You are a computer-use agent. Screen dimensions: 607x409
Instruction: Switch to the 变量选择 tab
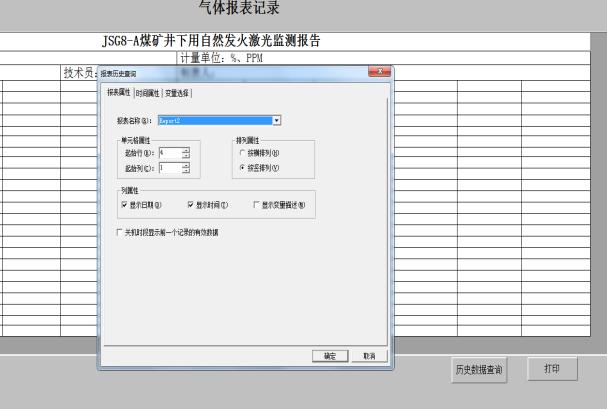point(176,93)
